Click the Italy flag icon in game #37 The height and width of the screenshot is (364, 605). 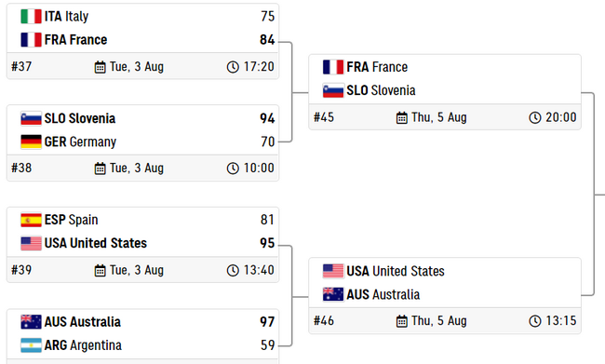point(31,16)
